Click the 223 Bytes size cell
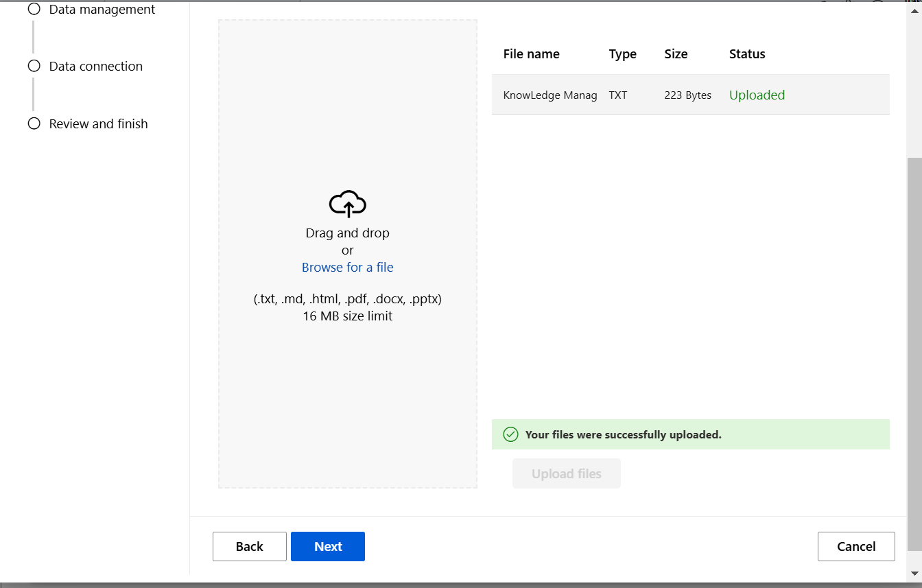Screen dimensions: 922x588 (x=688, y=95)
